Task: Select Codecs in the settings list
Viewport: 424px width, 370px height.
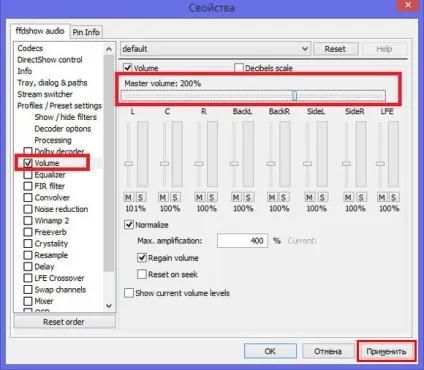Action: click(30, 48)
